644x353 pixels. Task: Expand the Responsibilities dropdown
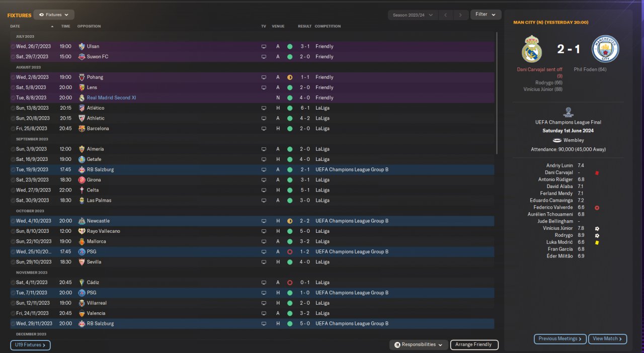click(419, 345)
